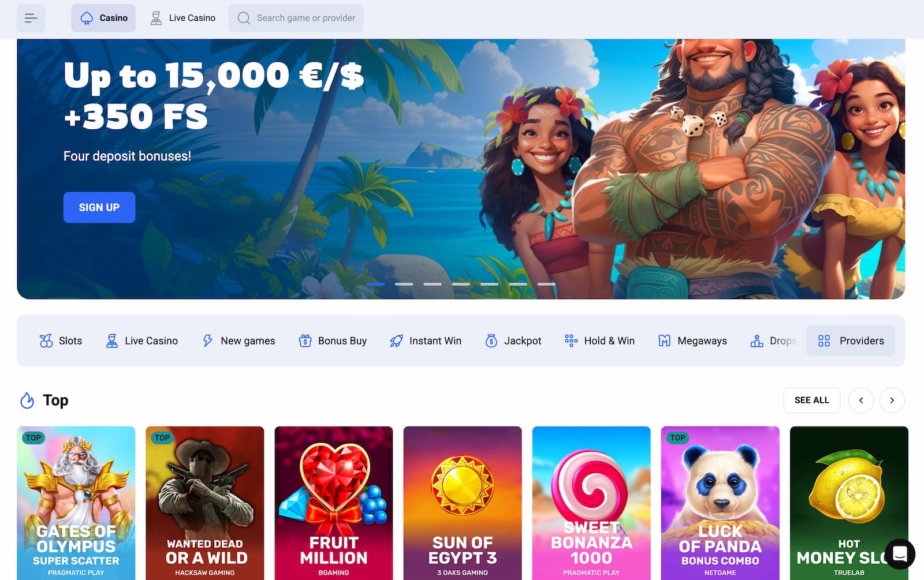This screenshot has width=924, height=580.
Task: Open the hamburger side menu
Action: (31, 18)
